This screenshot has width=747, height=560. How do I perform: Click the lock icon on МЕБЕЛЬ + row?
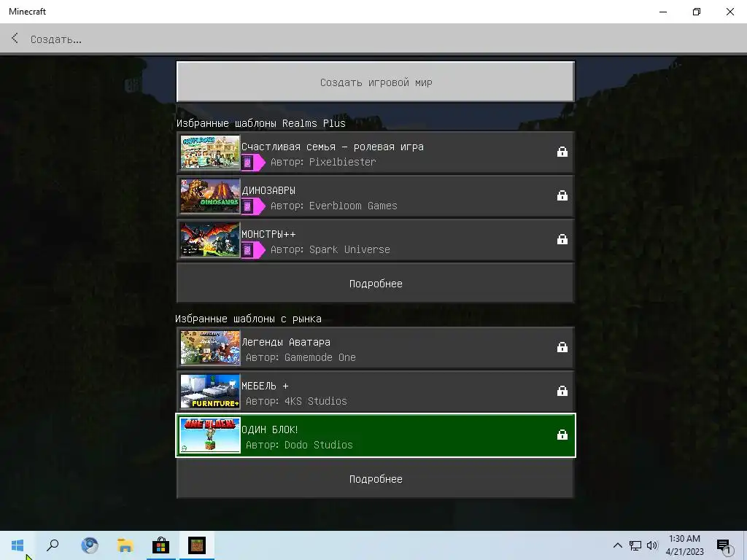click(562, 391)
